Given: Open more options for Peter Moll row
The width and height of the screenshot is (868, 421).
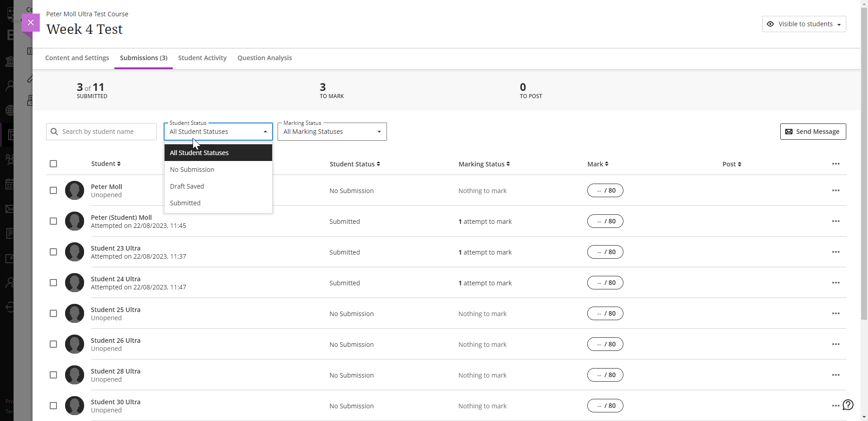Looking at the screenshot, I should [x=835, y=190].
